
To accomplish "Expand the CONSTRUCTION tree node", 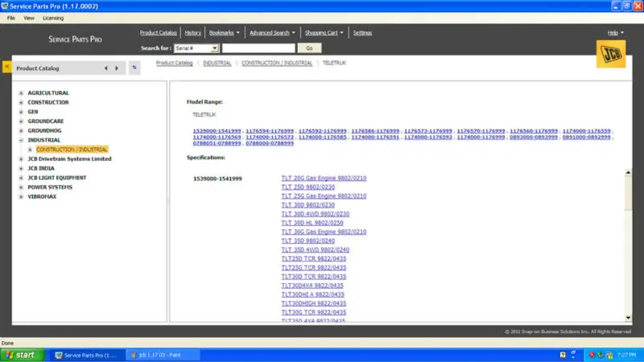I will 22,103.
